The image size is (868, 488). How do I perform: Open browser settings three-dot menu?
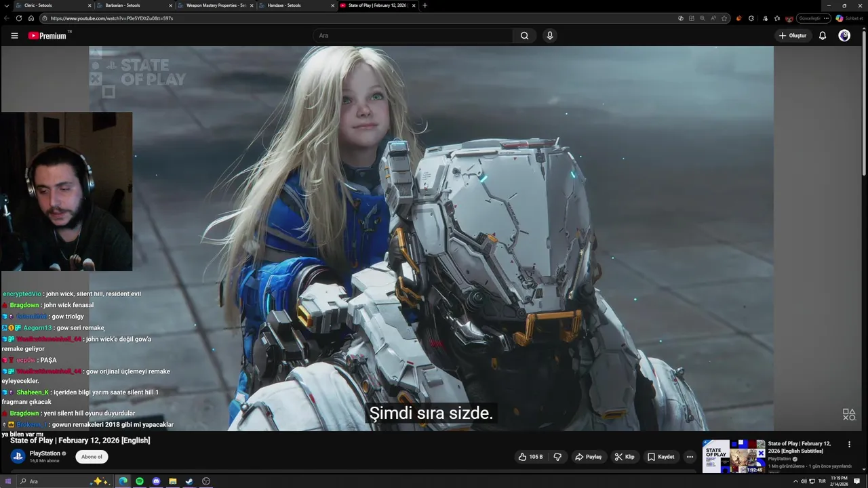(x=826, y=18)
